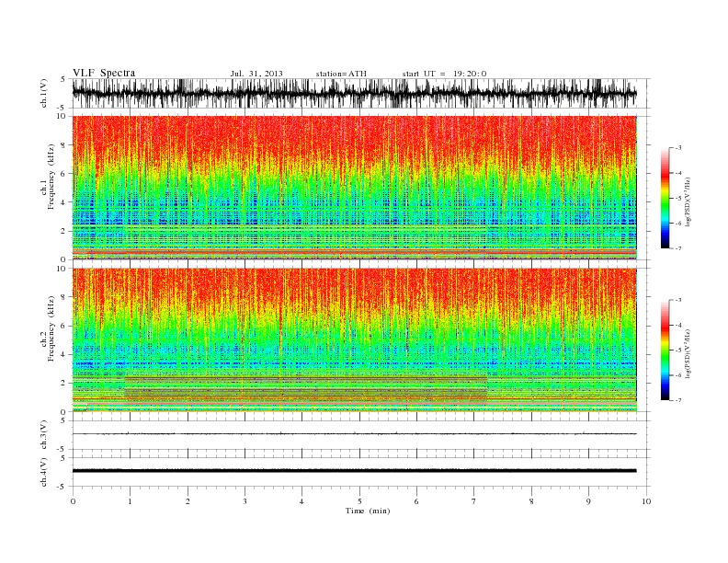Click the "-3" value on upper color bar
Viewport: 728px width, 563px height.
coord(678,148)
